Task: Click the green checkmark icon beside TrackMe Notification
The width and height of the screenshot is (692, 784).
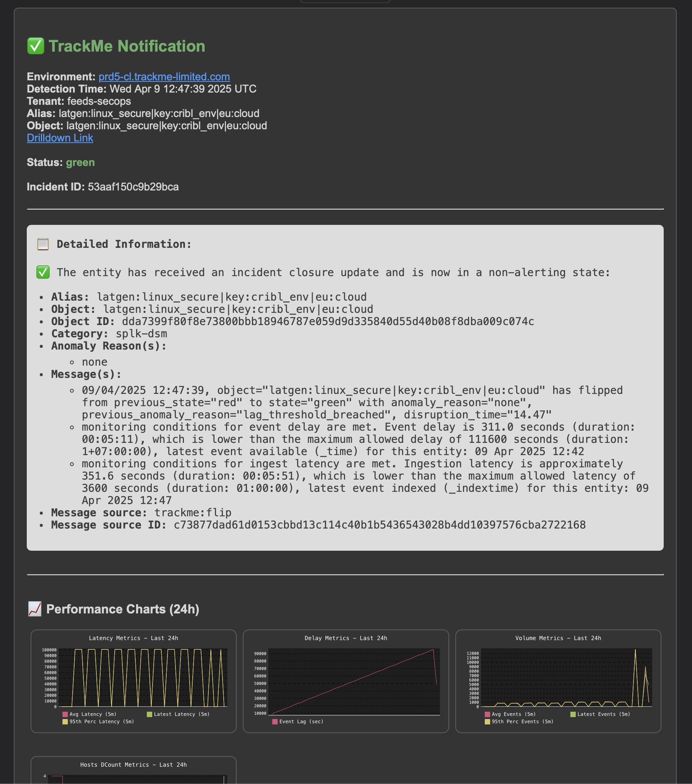Action: point(36,46)
